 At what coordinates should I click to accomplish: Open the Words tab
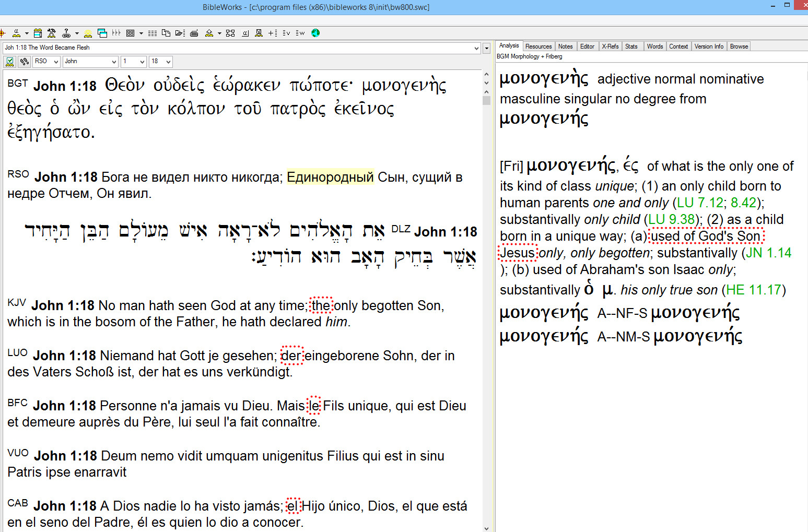(x=655, y=46)
